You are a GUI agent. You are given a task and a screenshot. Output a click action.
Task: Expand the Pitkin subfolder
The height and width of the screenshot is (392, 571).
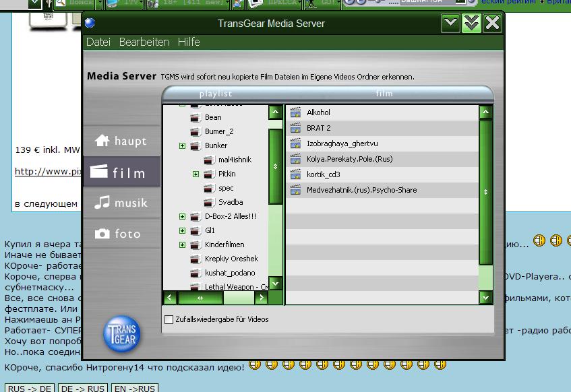coord(196,174)
